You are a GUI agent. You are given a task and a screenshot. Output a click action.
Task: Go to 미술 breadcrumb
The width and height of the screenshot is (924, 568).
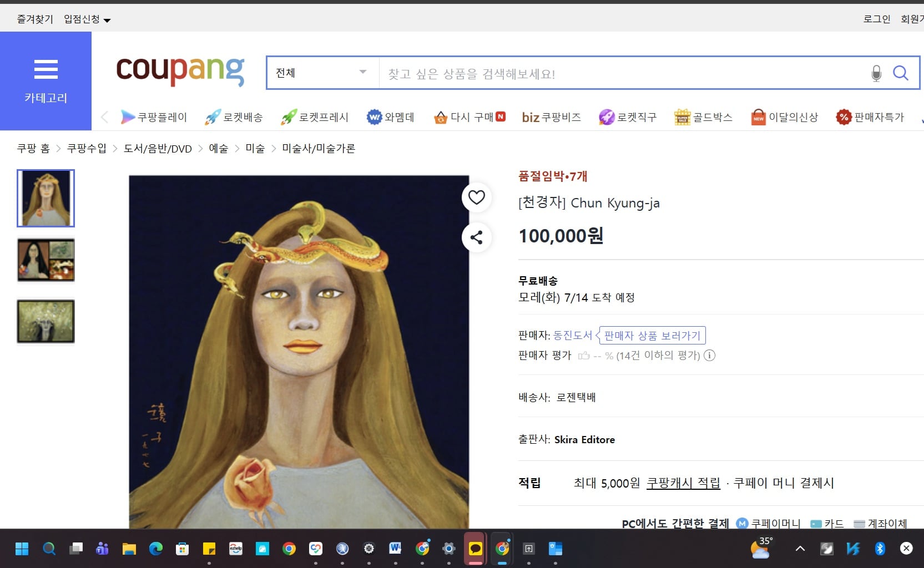pyautogui.click(x=255, y=149)
